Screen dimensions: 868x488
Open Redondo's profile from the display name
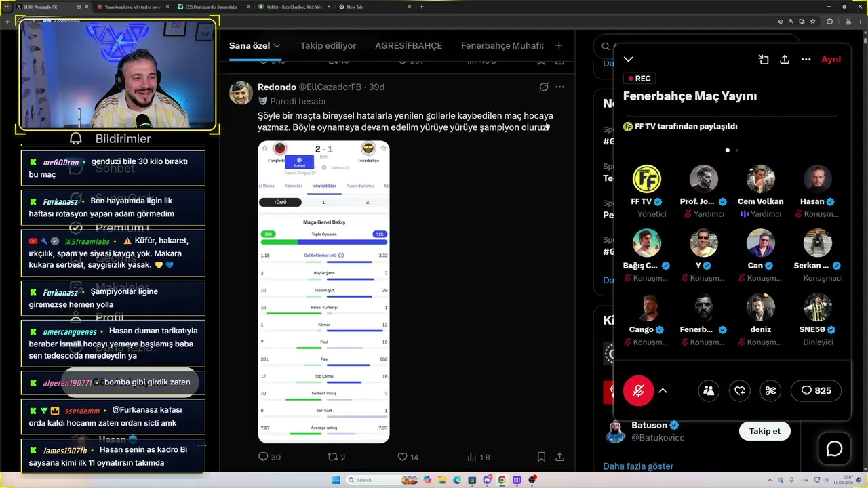pyautogui.click(x=277, y=87)
